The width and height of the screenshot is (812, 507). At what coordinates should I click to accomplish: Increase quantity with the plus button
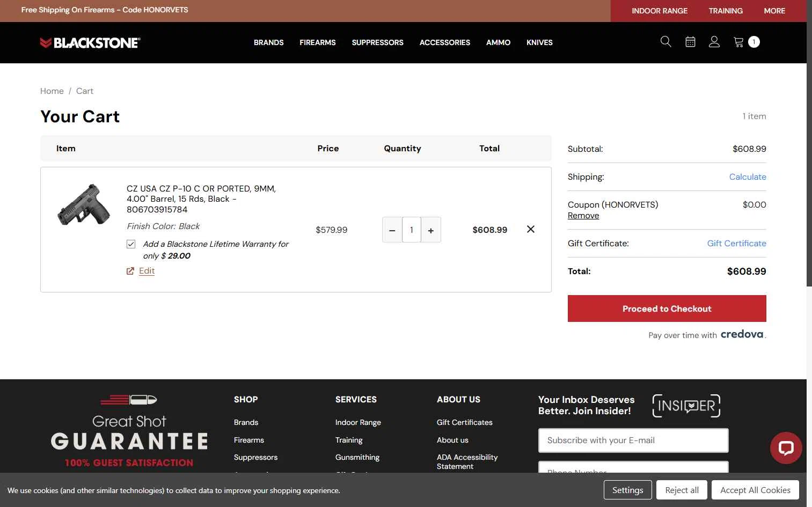tap(431, 230)
